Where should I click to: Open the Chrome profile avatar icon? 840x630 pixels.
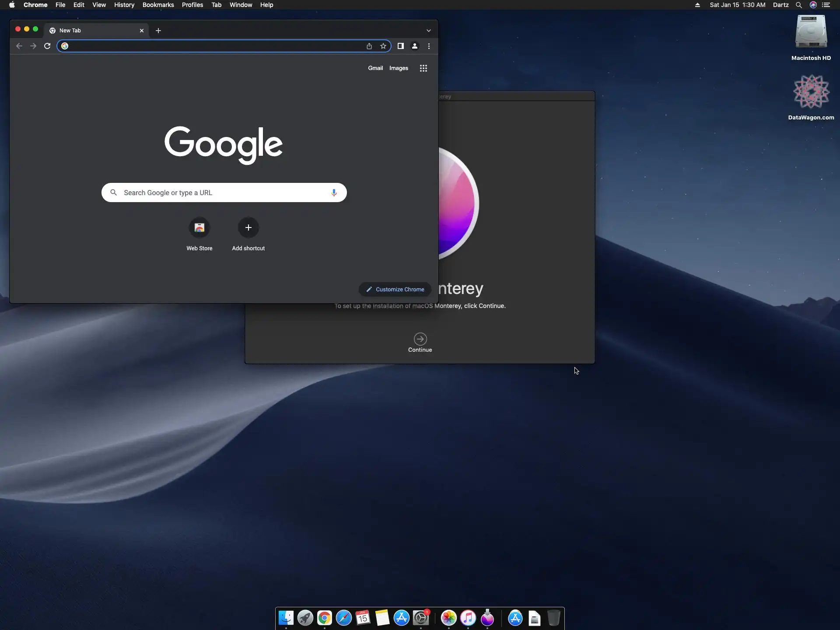click(415, 46)
